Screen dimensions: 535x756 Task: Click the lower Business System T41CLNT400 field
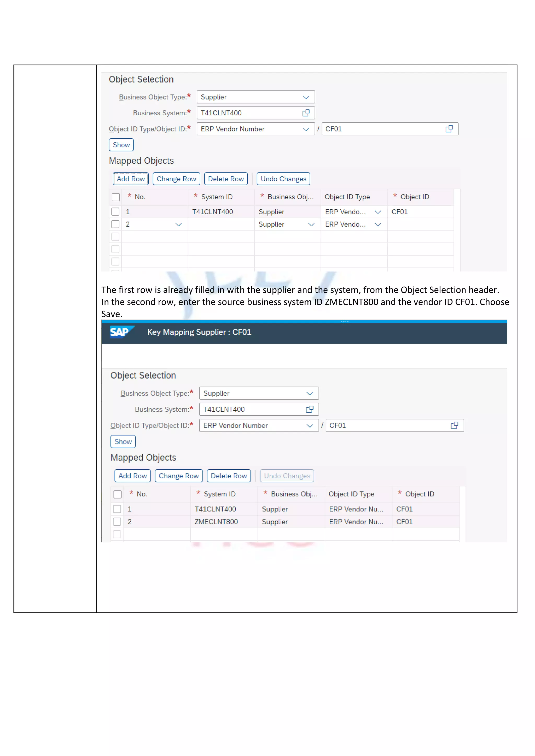[259, 409]
